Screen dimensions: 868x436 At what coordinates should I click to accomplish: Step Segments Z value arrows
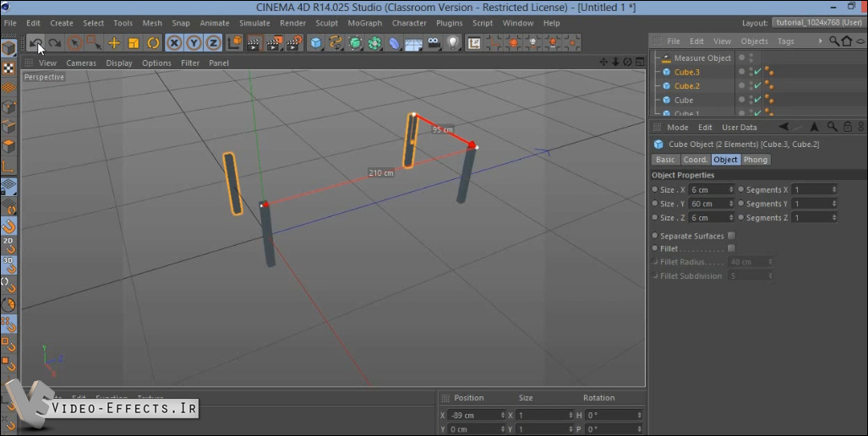[x=834, y=217]
